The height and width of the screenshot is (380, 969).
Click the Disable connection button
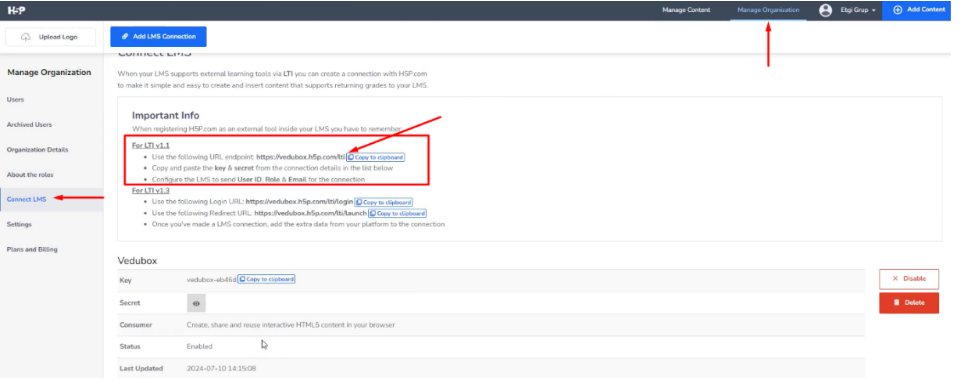point(909,279)
